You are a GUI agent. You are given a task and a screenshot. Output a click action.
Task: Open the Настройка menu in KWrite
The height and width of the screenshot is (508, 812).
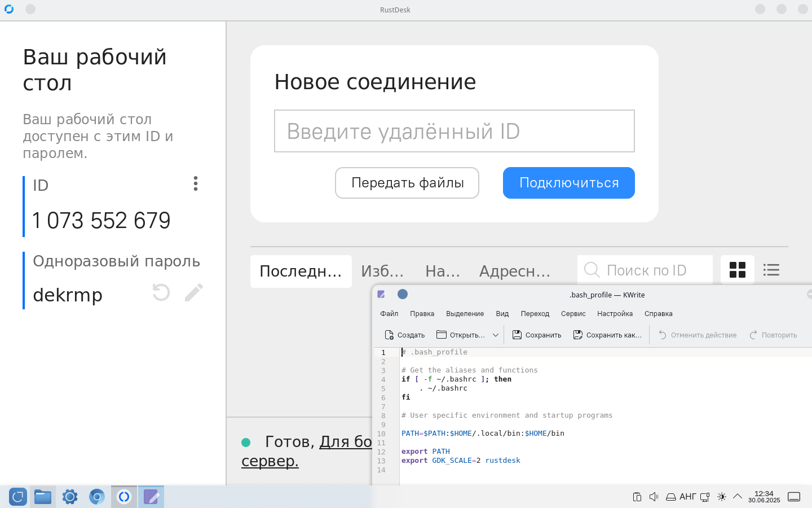coord(615,314)
